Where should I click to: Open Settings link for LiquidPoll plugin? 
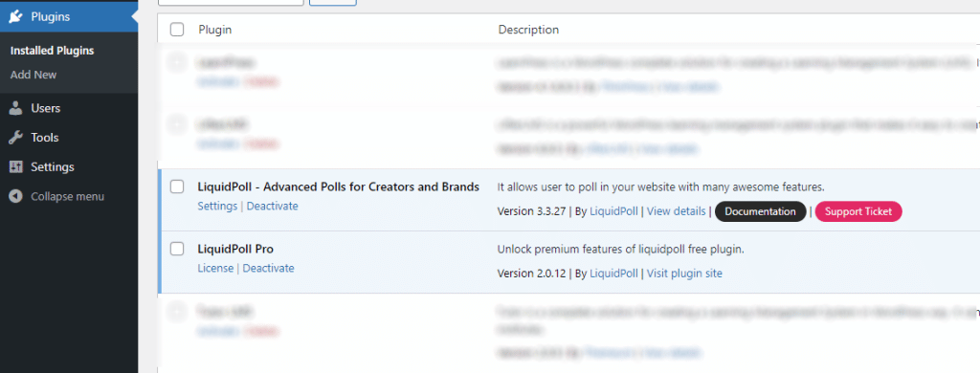click(217, 206)
